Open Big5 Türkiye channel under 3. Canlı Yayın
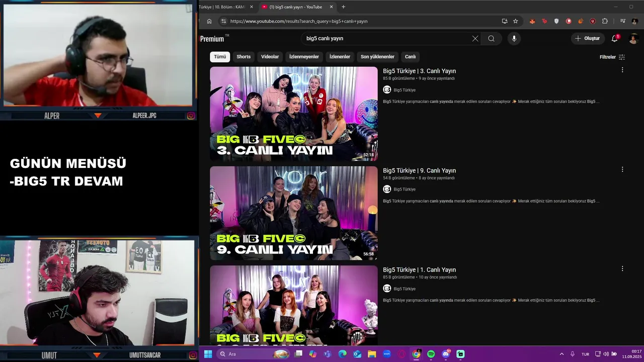644x362 pixels. [405, 90]
